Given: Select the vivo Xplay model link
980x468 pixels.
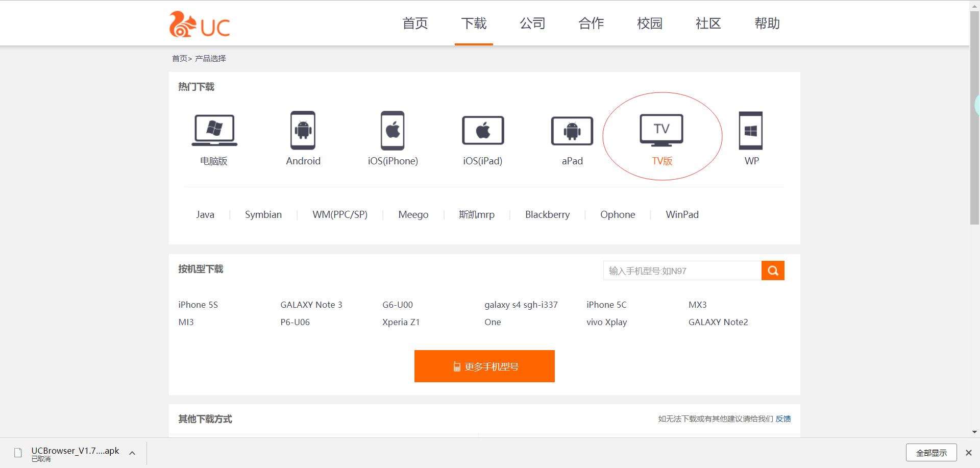Looking at the screenshot, I should [x=607, y=322].
